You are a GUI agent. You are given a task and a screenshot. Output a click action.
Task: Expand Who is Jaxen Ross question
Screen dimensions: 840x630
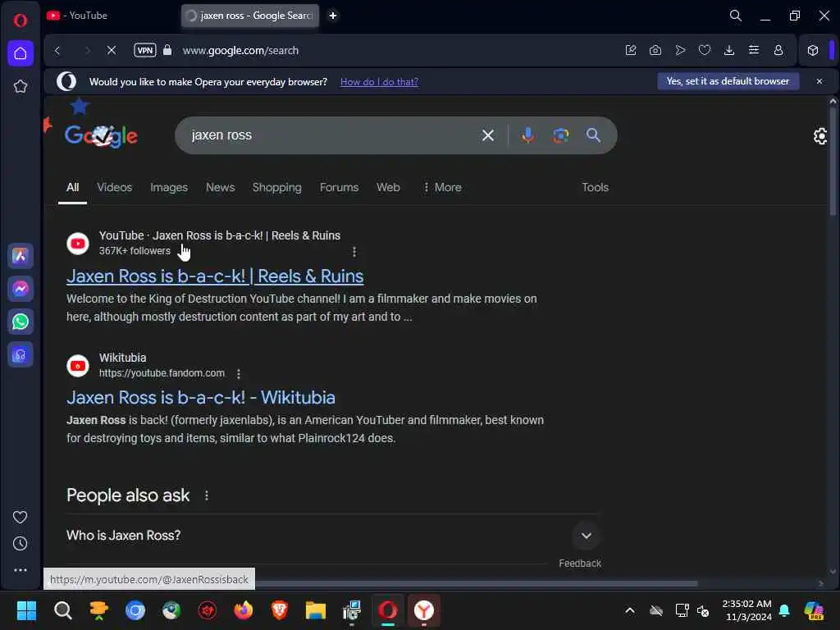333,536
